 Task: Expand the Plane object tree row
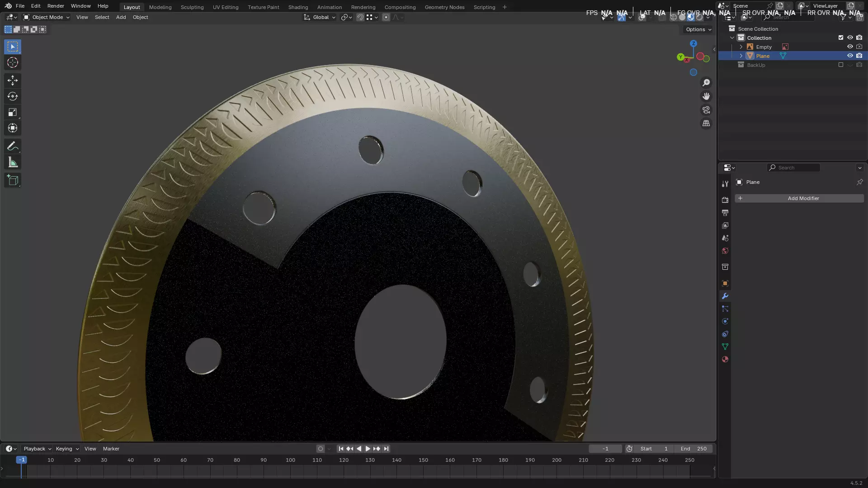tap(741, 56)
